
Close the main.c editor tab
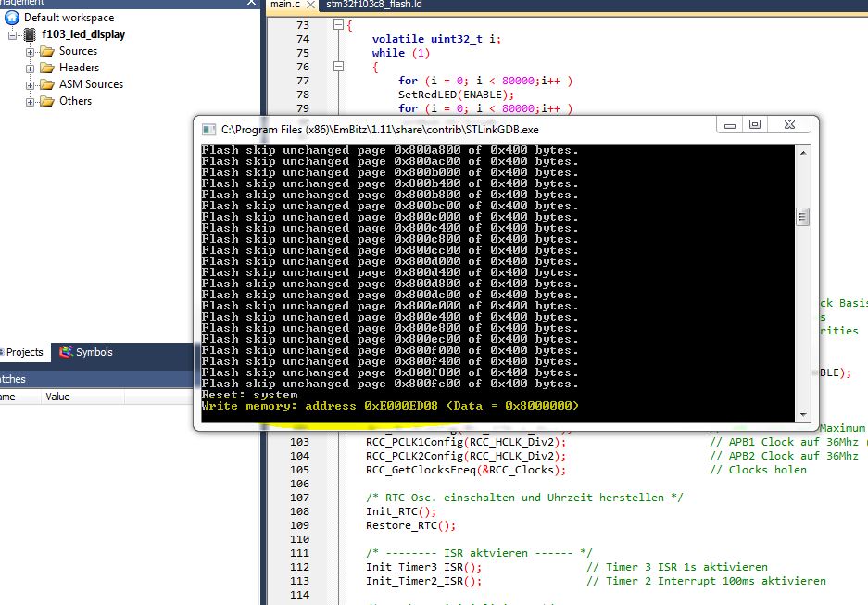click(310, 5)
